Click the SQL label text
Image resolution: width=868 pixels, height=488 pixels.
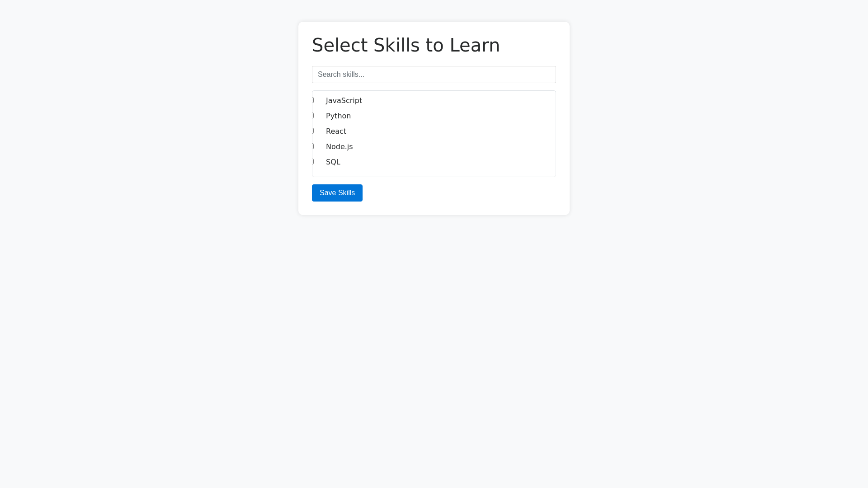click(x=333, y=162)
